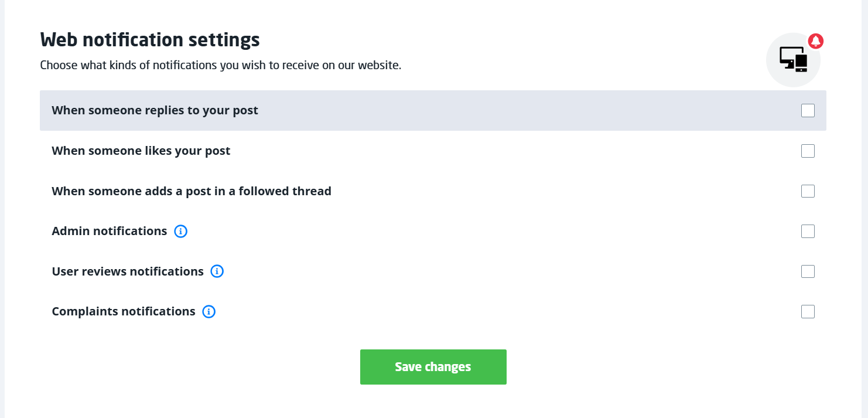868x418 pixels.
Task: Click the 'Admin notifications' label text
Action: click(x=110, y=232)
